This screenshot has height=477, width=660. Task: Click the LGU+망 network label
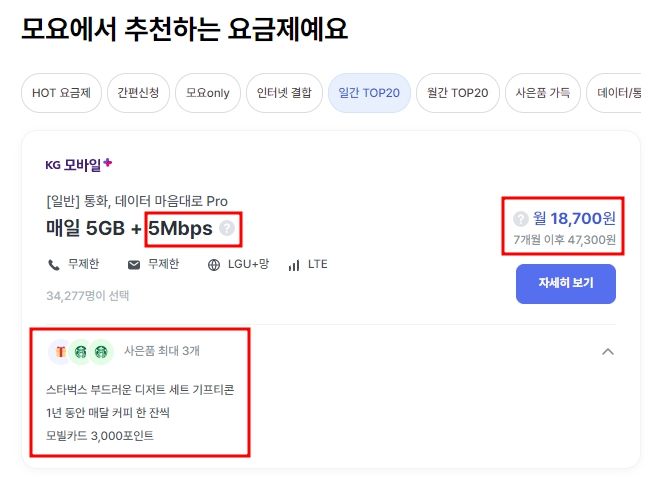pos(248,264)
